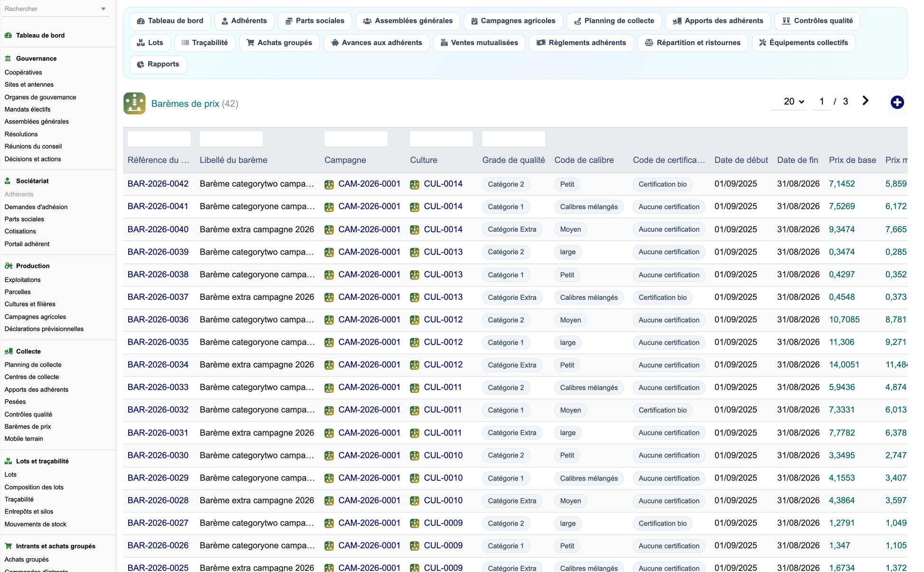Viewport: 924px width, 572px height.
Task: Click the sidebar Tableau de bord gauge icon
Action: 8,35
